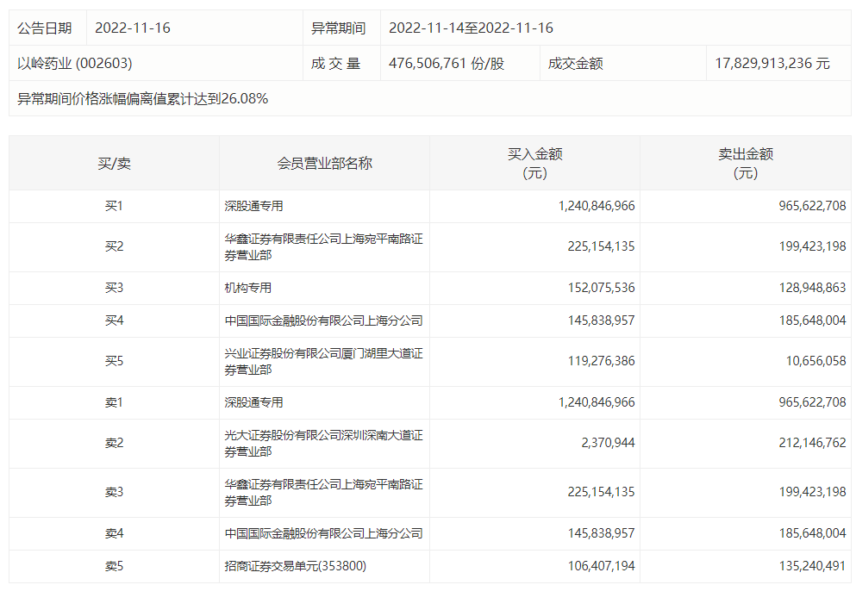Open the 以岭药业 (002603) stock name
This screenshot has width=856, height=616.
pyautogui.click(x=75, y=63)
